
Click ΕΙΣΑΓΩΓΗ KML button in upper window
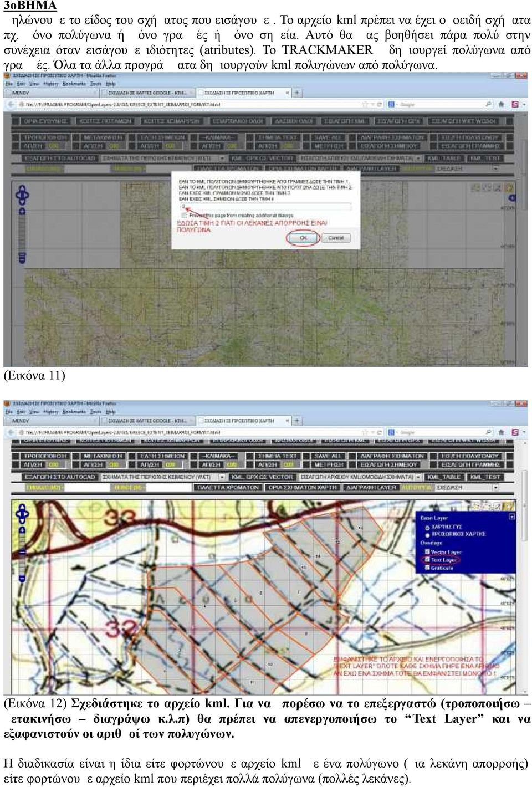pyautogui.click(x=345, y=121)
